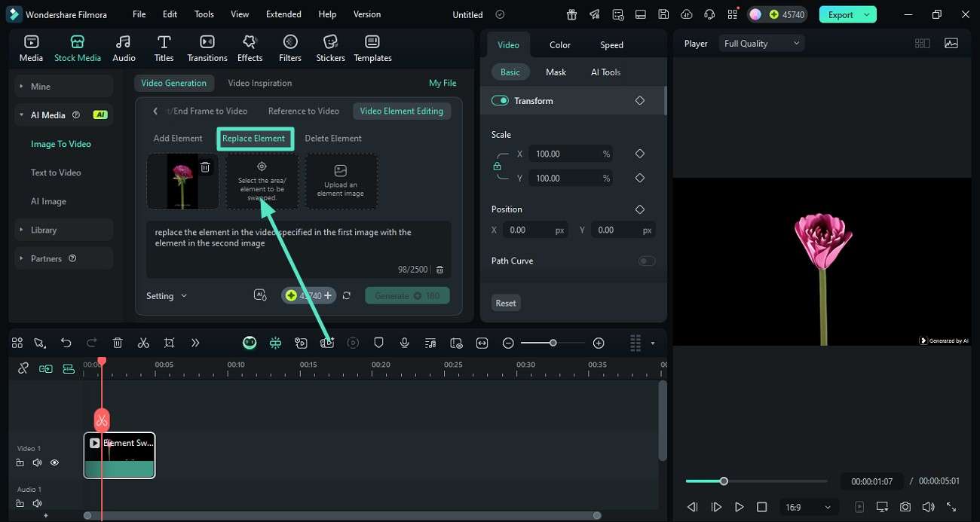Expand the Library section
Image resolution: width=980 pixels, height=522 pixels.
coord(64,230)
